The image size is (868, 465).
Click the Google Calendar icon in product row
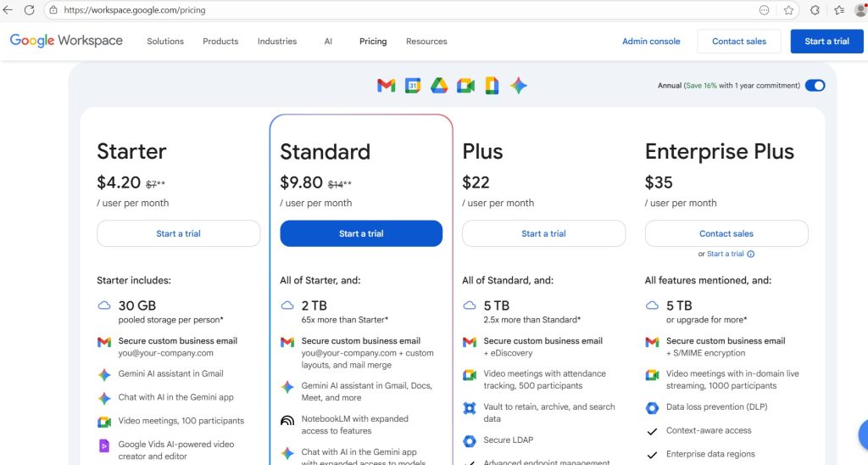point(413,86)
